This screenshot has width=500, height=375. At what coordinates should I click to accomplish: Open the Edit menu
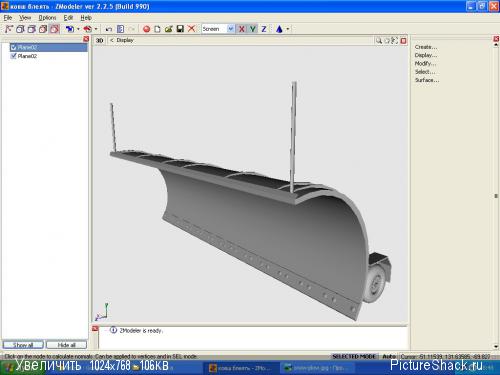(68, 18)
